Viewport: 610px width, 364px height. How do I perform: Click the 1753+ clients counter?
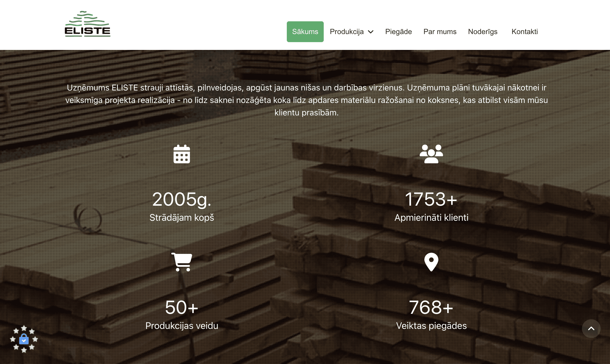coord(431,199)
